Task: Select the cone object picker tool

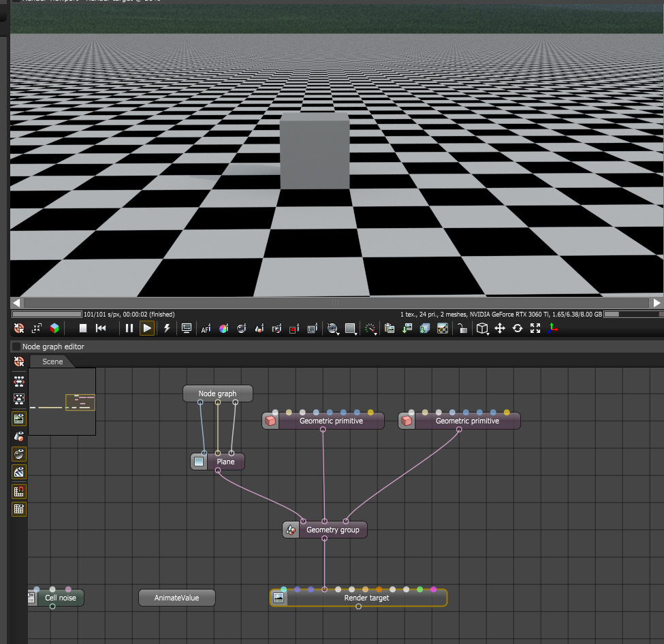Action: coord(259,328)
